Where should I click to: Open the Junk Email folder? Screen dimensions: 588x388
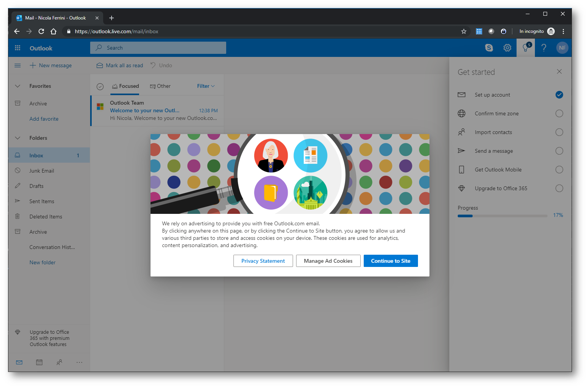click(x=49, y=171)
